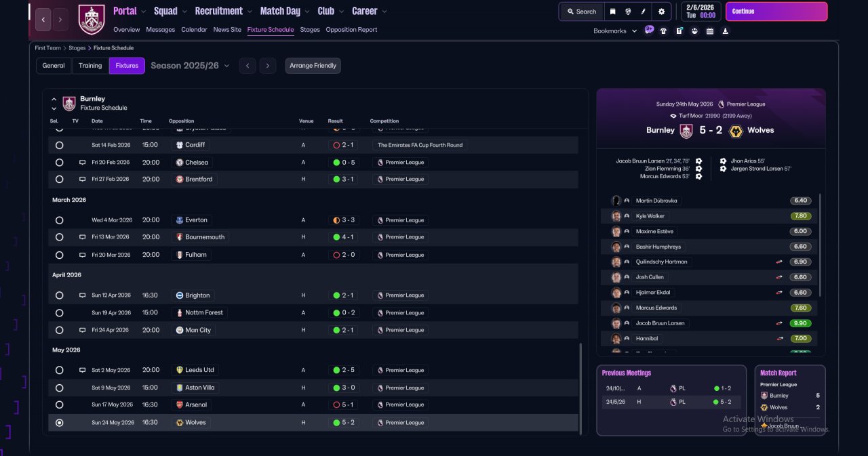Switch to the Training tab

90,66
